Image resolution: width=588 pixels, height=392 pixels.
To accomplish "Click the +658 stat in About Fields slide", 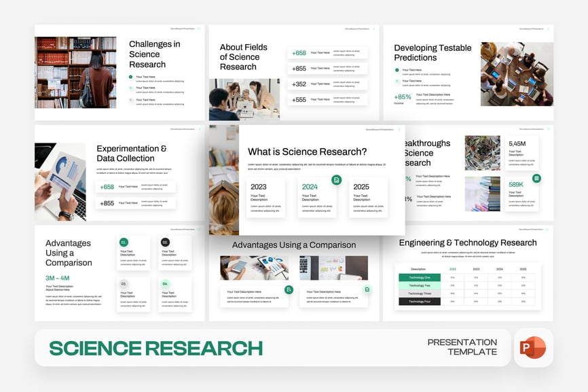I will pyautogui.click(x=299, y=53).
